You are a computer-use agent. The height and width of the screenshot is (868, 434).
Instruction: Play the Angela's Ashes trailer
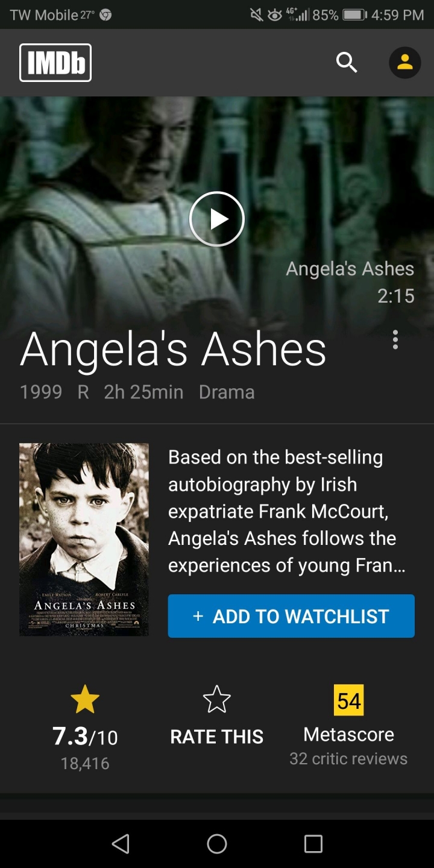click(x=217, y=219)
